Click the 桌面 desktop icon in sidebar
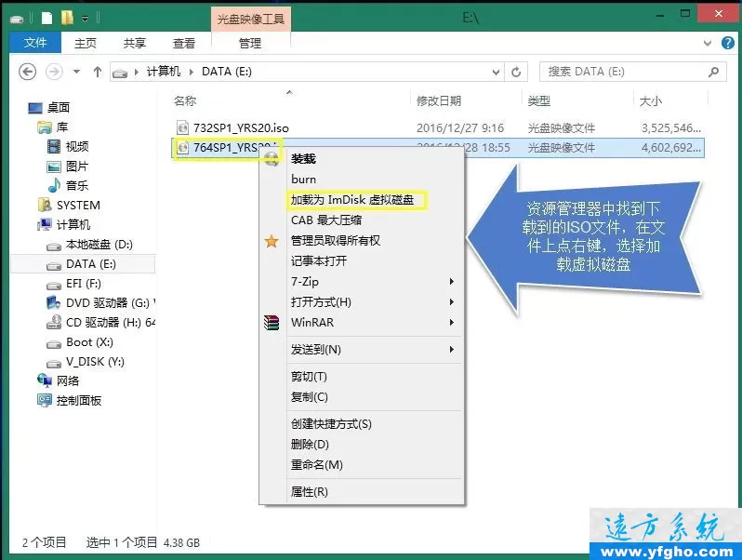 (x=35, y=108)
